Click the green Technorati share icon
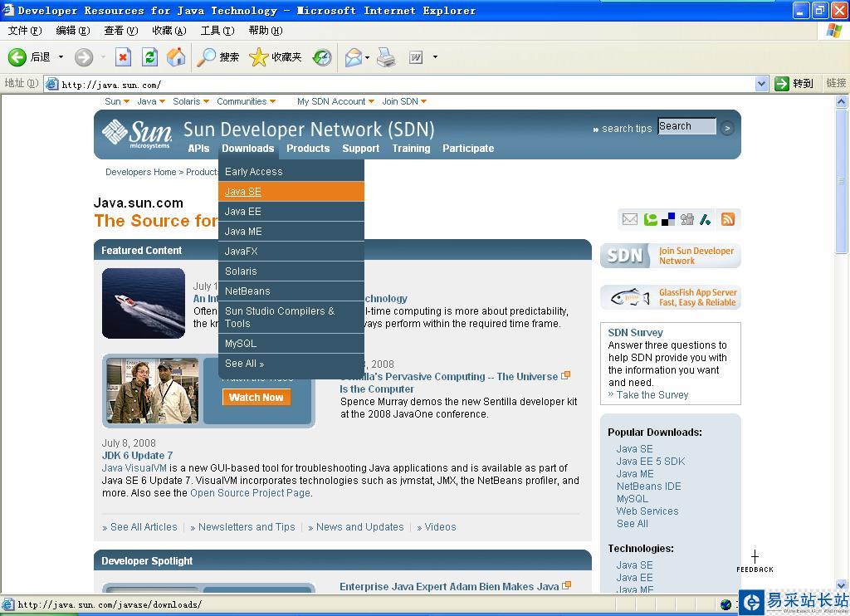The width and height of the screenshot is (850, 616). tap(650, 219)
